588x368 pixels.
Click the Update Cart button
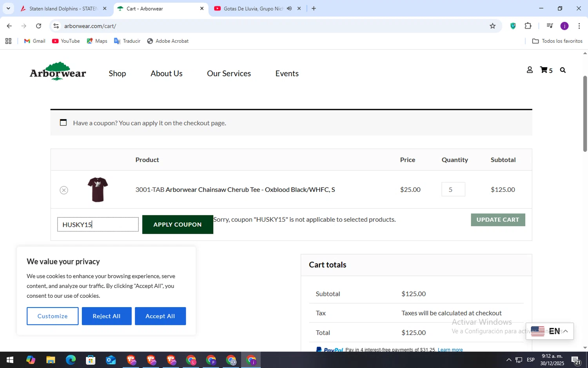498,220
